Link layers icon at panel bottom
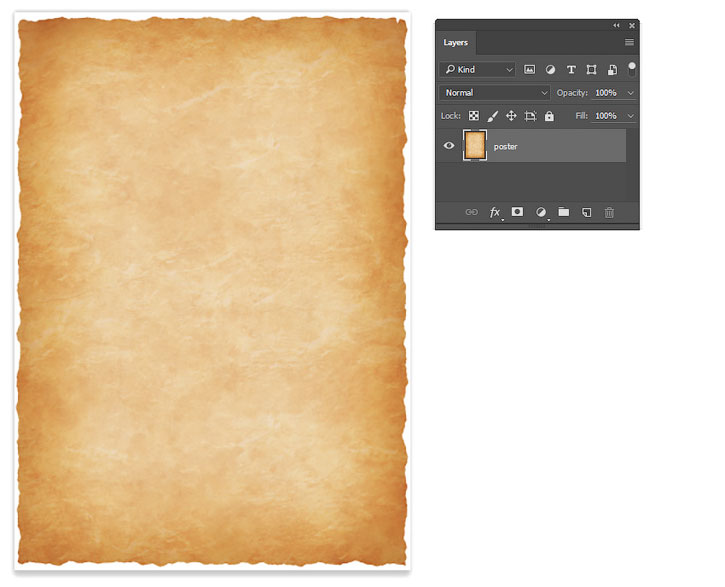725x587 pixels. 471,212
